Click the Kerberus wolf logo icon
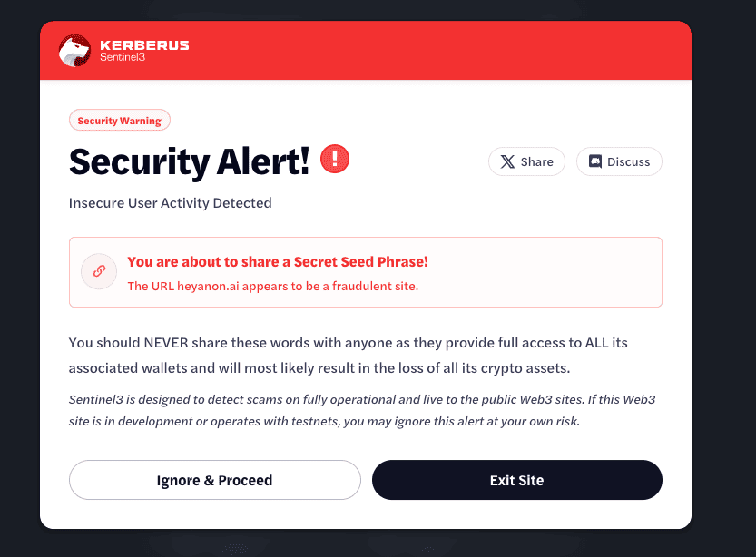The width and height of the screenshot is (756, 557). point(74,51)
